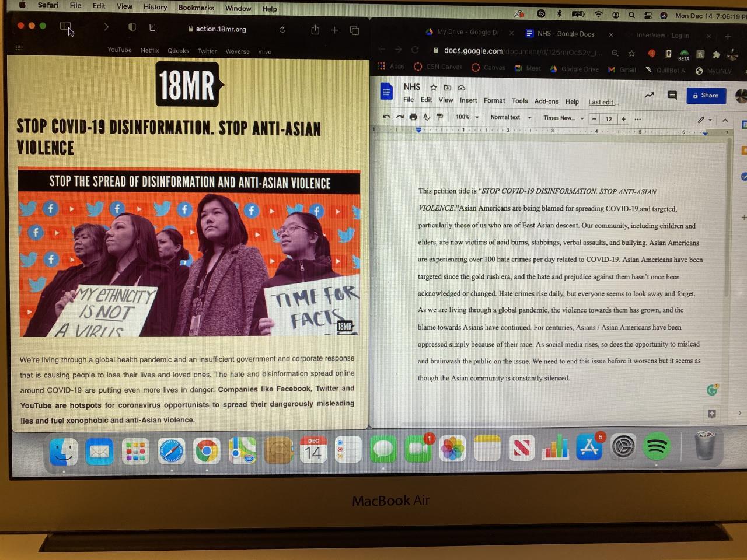Open the YouTube favorite in Safari
The width and height of the screenshot is (747, 560).
point(120,50)
